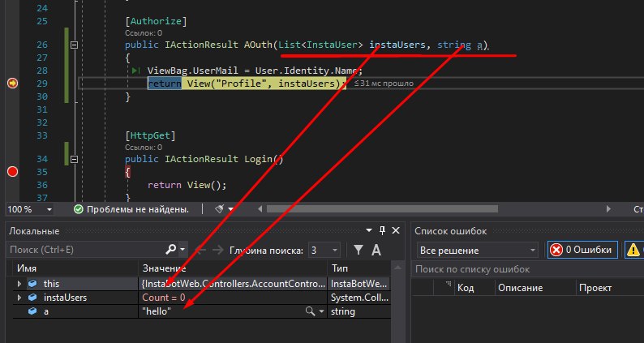This screenshot has width=644, height=343.
Task: Open the 100 % zoom dropdown
Action: pyautogui.click(x=49, y=209)
